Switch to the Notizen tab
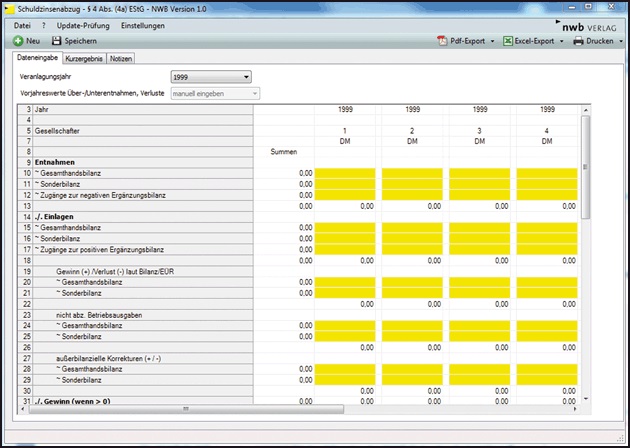 click(121, 59)
